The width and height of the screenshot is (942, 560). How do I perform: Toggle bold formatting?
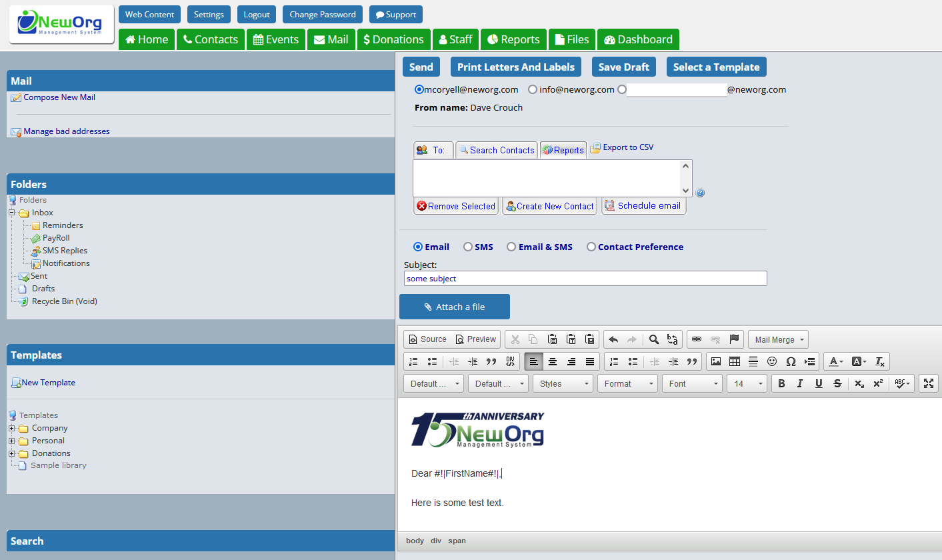[x=781, y=383]
